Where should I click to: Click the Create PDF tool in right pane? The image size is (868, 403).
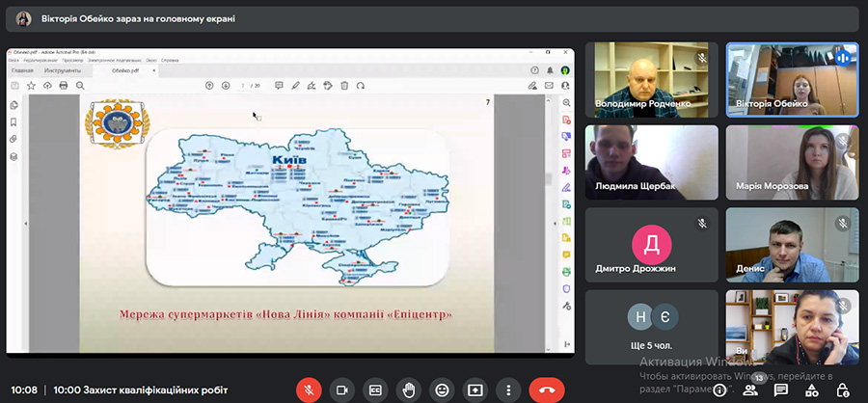[566, 121]
